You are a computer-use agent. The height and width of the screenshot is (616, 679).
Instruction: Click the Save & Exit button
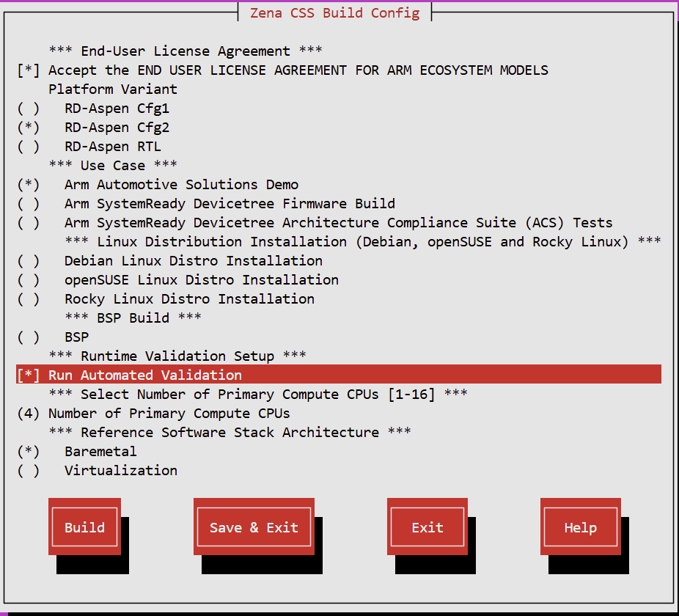254,527
